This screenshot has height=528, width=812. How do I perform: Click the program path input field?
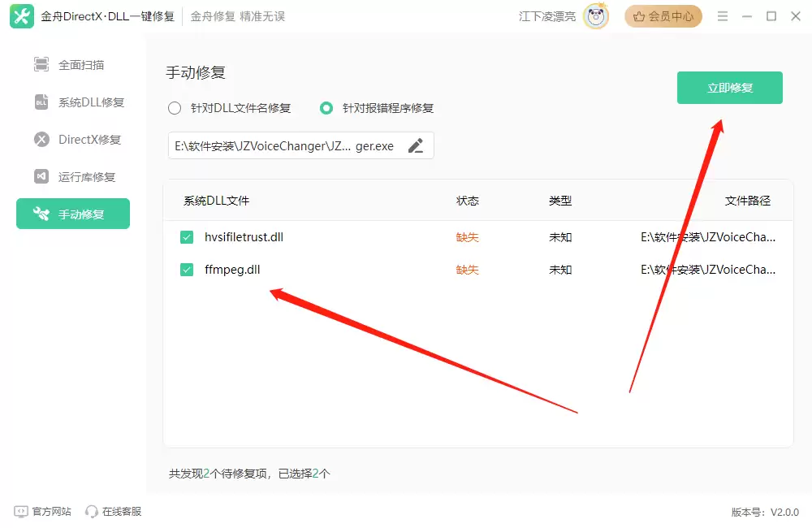pos(301,145)
